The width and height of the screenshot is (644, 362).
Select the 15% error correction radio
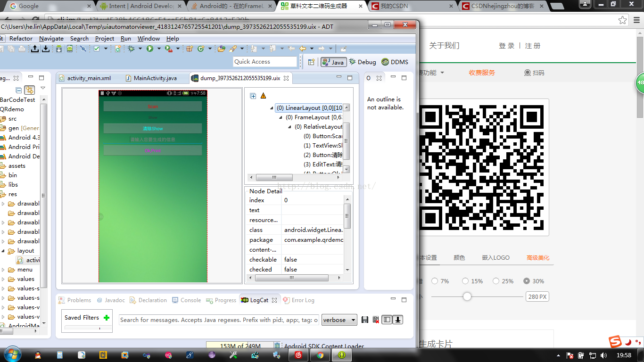pyautogui.click(x=465, y=281)
